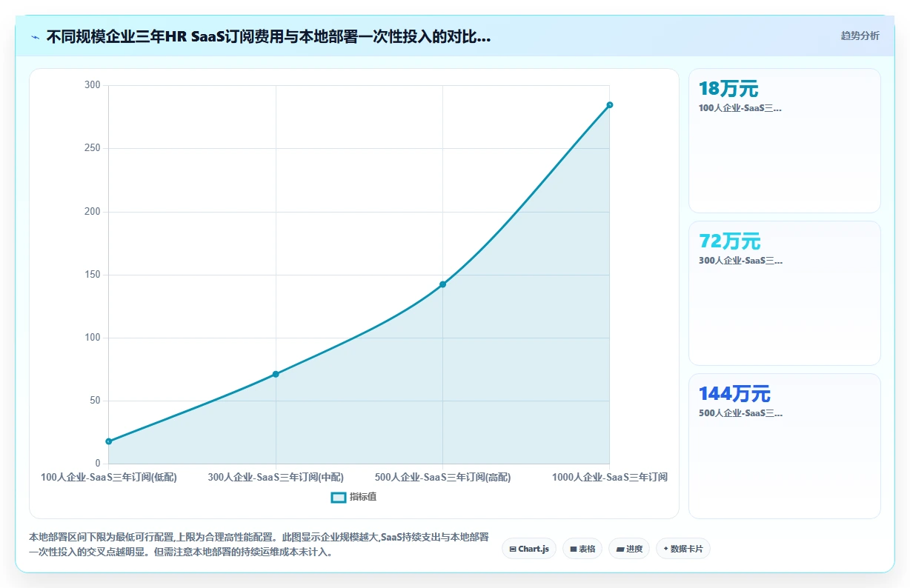Click the trend icon beside the chart title
The image size is (910, 588).
pos(35,37)
